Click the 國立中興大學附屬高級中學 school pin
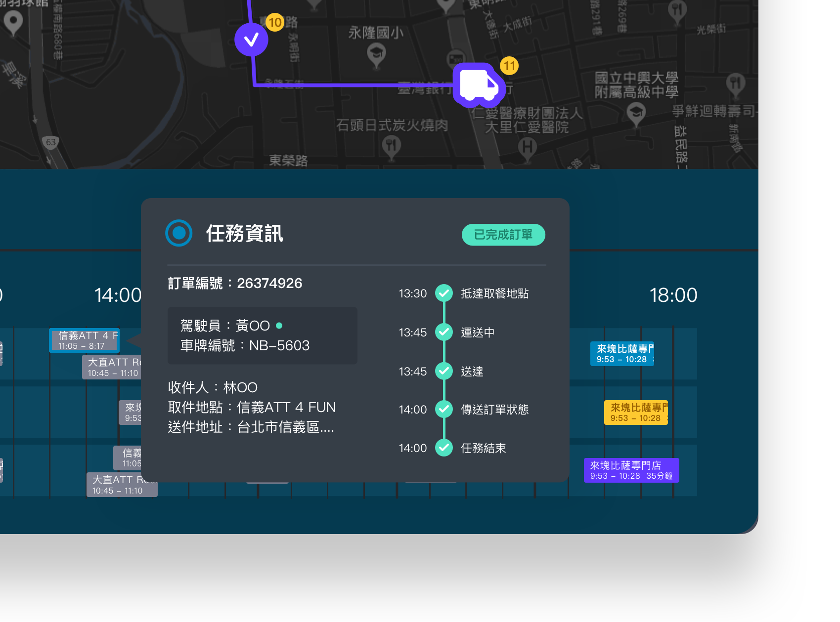The height and width of the screenshot is (622, 840). [x=636, y=114]
